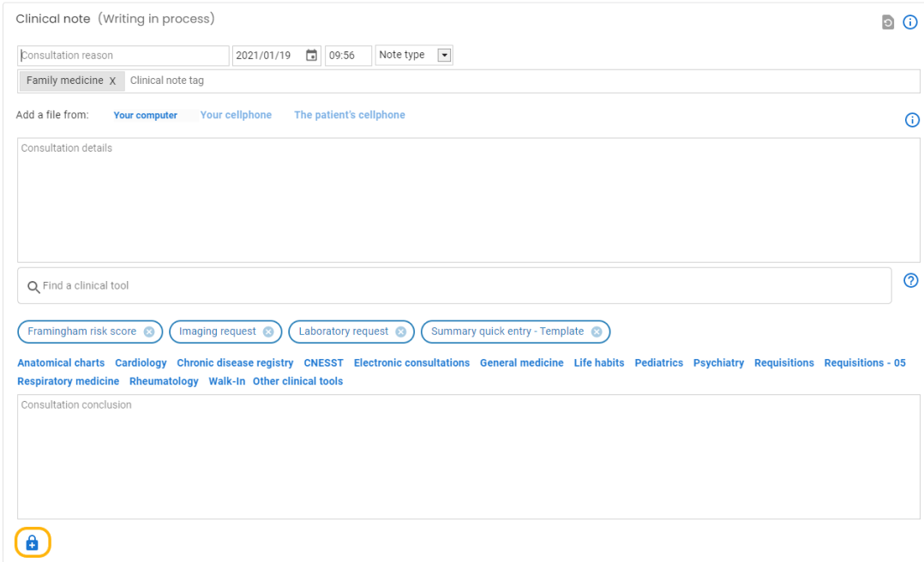Open clinical tool help question mark icon

click(x=910, y=280)
